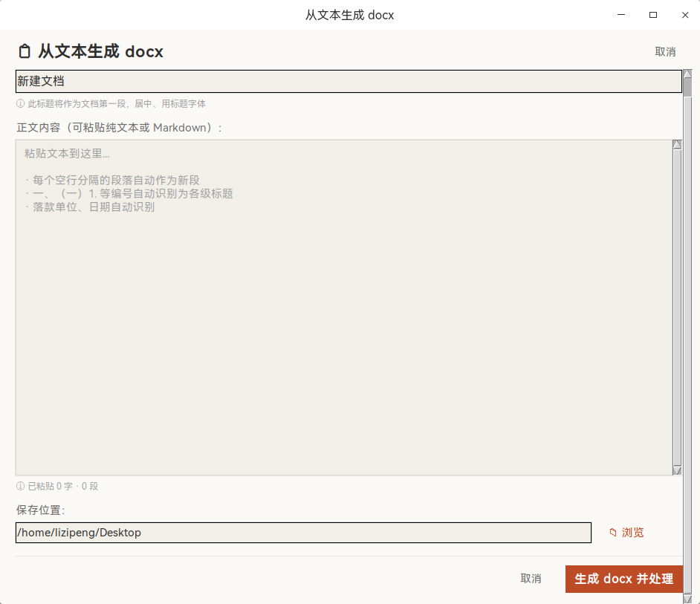
Task: Click the dialog scrollbar down arrow
Action: (687, 600)
